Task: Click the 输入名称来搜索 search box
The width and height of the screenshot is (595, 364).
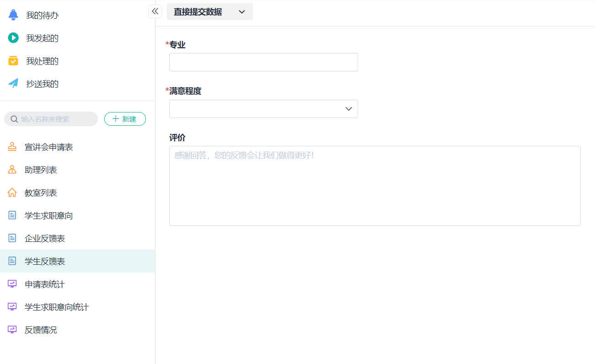Action: 55,119
